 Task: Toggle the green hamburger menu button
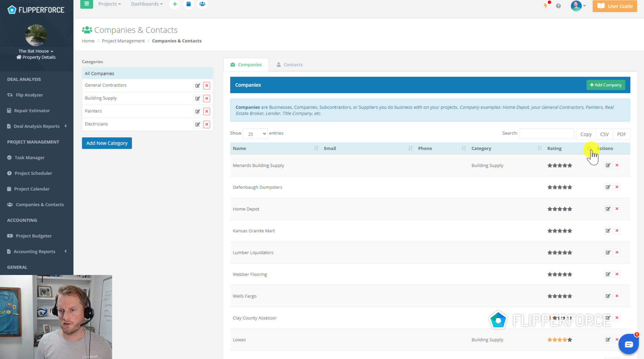click(x=87, y=4)
